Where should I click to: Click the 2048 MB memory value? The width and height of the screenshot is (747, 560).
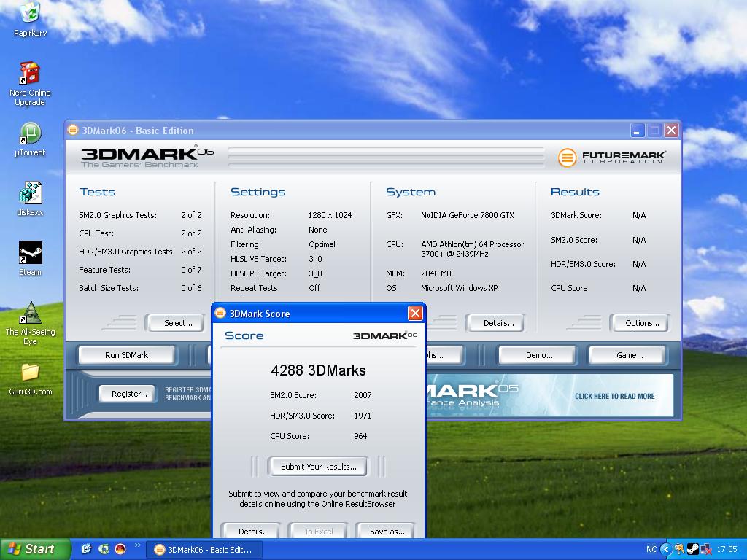click(436, 273)
